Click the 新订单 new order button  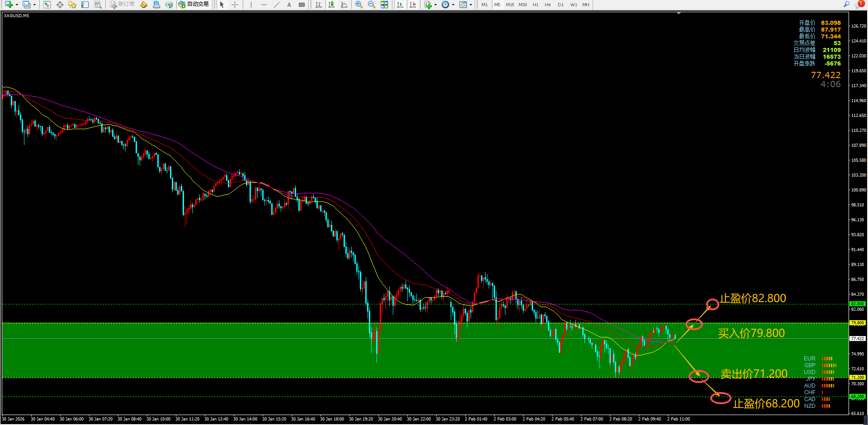(122, 5)
